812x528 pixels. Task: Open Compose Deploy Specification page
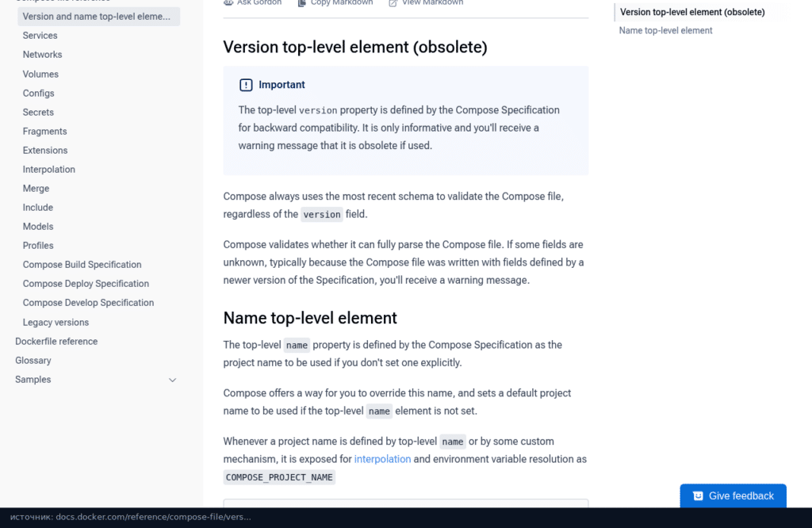pos(86,284)
